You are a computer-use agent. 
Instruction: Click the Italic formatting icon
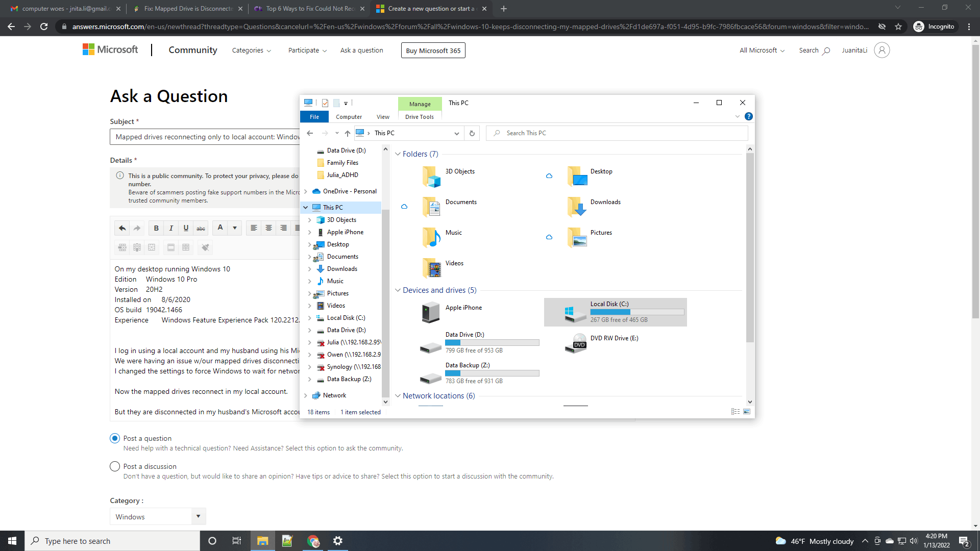pos(171,228)
